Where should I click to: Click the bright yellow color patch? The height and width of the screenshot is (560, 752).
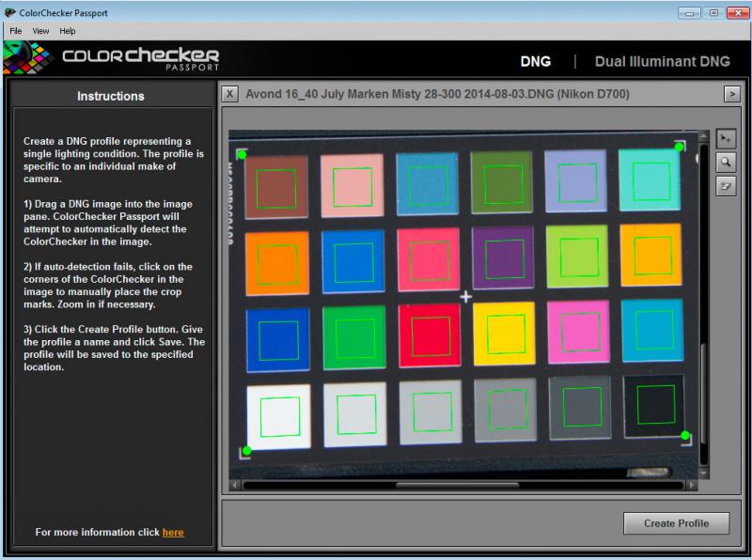(x=504, y=334)
